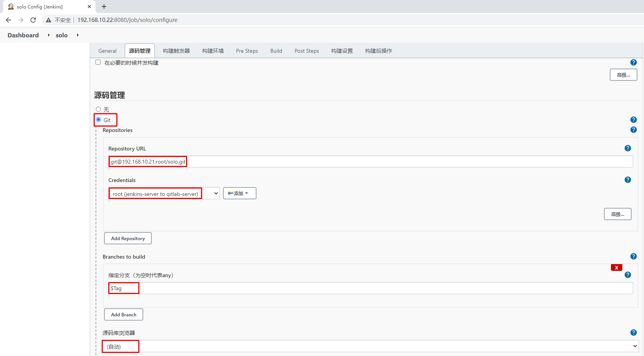Image resolution: width=644 pixels, height=356 pixels.
Task: Click 高级 button below concurrent build option
Action: coord(624,75)
